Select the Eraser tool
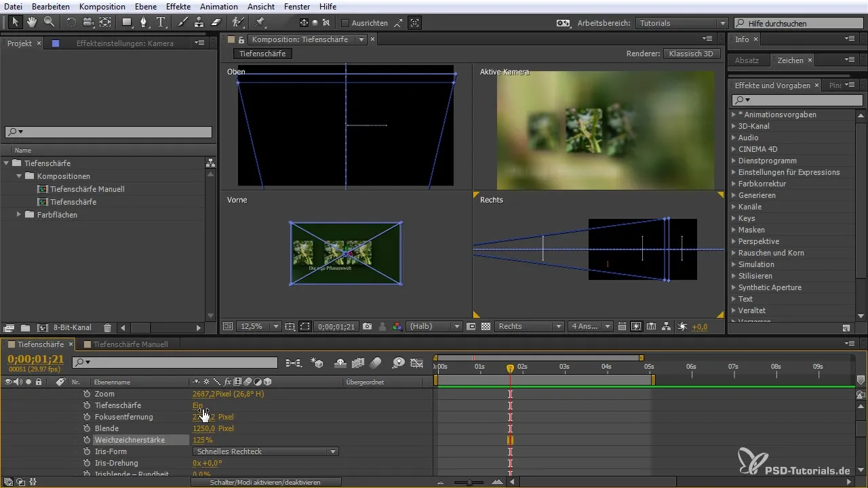 216,22
